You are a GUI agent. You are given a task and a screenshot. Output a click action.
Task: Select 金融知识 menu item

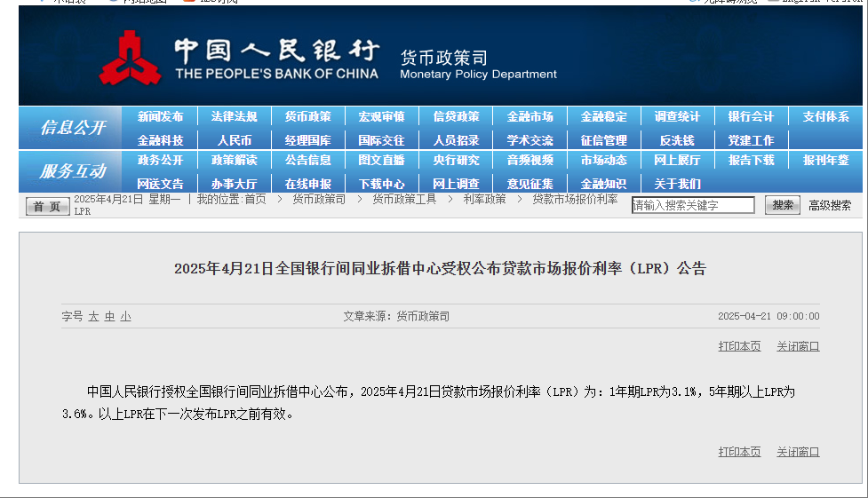point(603,185)
